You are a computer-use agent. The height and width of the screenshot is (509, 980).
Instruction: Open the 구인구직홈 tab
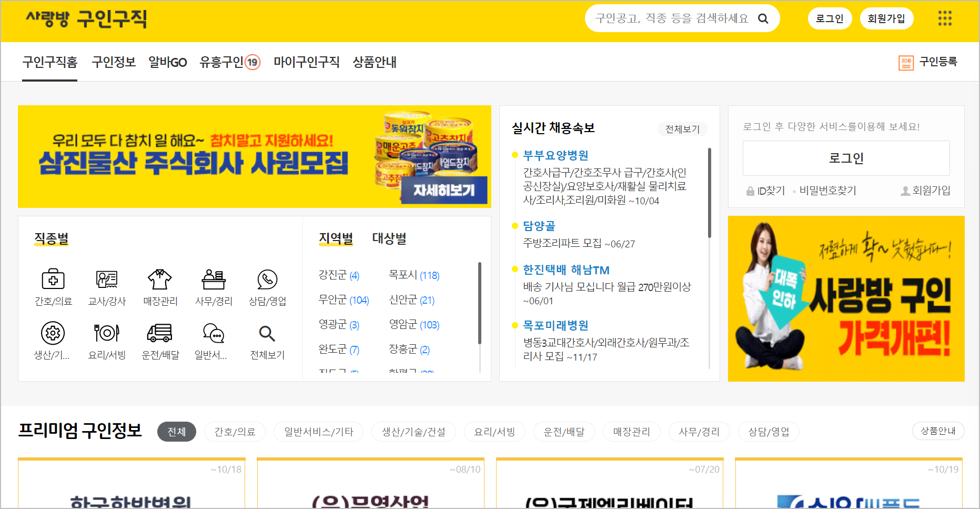click(50, 62)
